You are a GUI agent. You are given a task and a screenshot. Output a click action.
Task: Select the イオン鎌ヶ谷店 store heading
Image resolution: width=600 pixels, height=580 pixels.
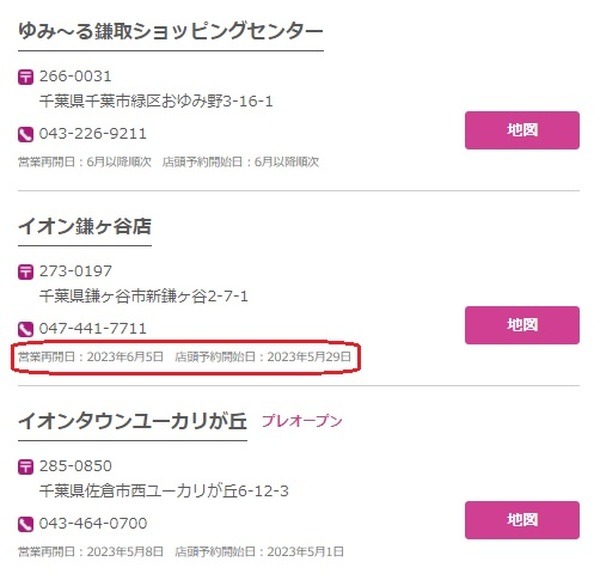tap(85, 226)
